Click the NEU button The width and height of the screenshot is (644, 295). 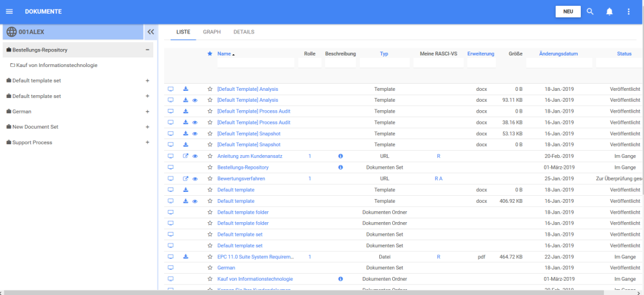pyautogui.click(x=568, y=12)
